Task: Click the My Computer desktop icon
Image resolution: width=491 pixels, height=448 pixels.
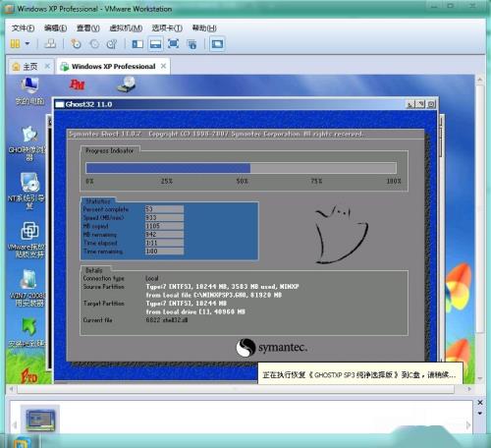Action: [x=29, y=91]
